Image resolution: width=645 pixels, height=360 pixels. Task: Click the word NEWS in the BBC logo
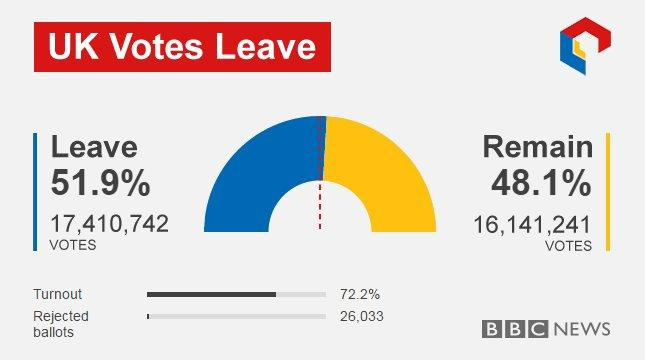(x=582, y=329)
